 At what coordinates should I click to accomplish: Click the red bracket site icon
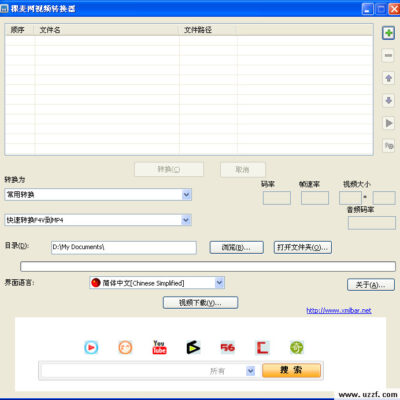(262, 348)
